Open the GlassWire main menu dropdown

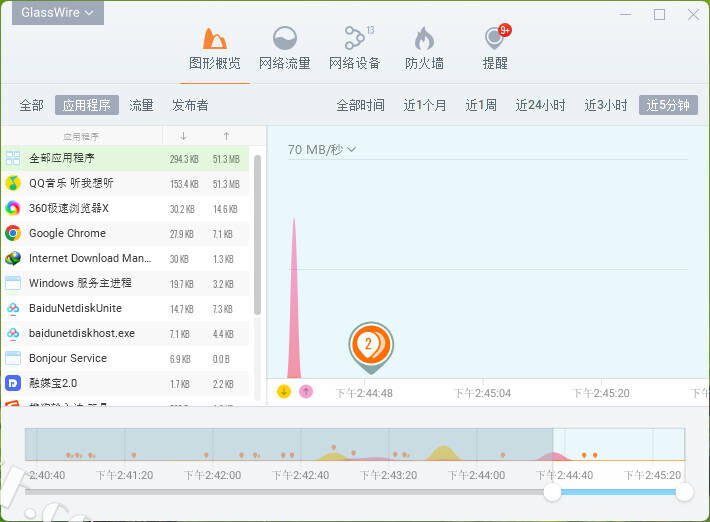(x=58, y=13)
